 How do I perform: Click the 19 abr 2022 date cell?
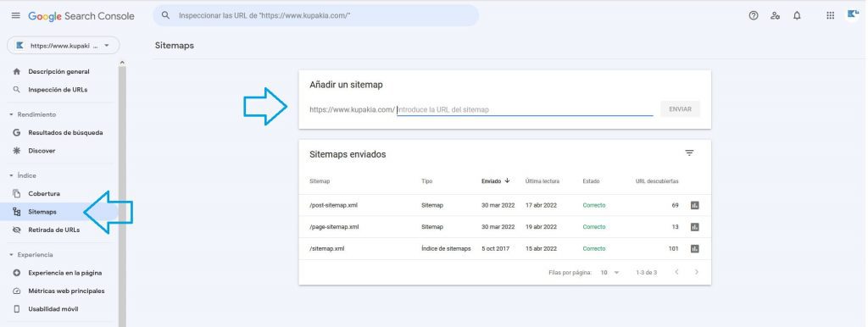[x=541, y=227]
